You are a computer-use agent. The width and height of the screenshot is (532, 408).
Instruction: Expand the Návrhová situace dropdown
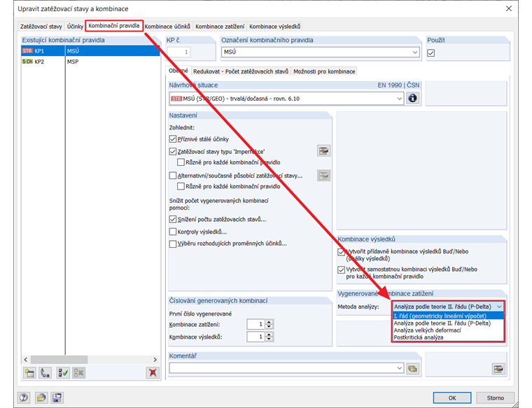point(399,99)
